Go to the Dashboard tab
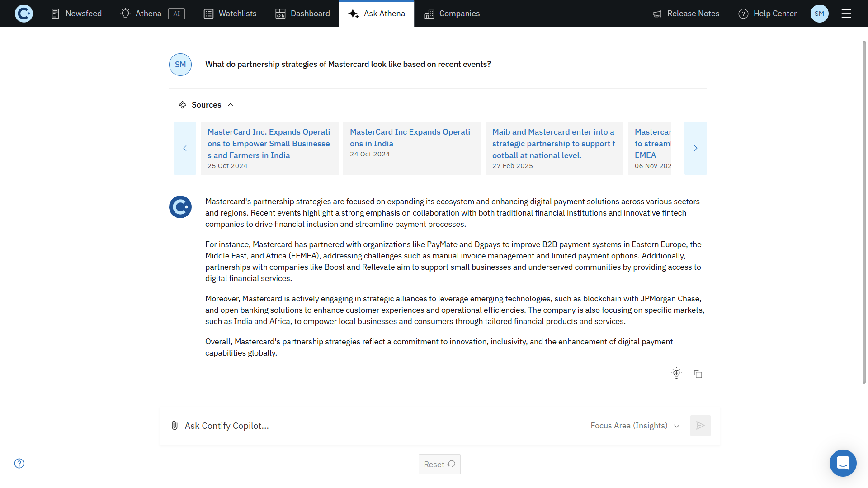 302,14
